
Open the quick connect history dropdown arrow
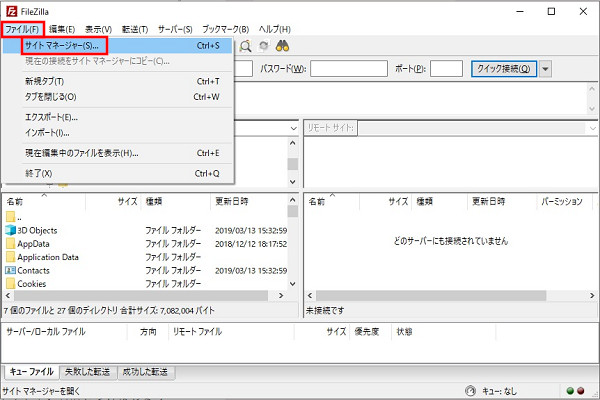[545, 69]
